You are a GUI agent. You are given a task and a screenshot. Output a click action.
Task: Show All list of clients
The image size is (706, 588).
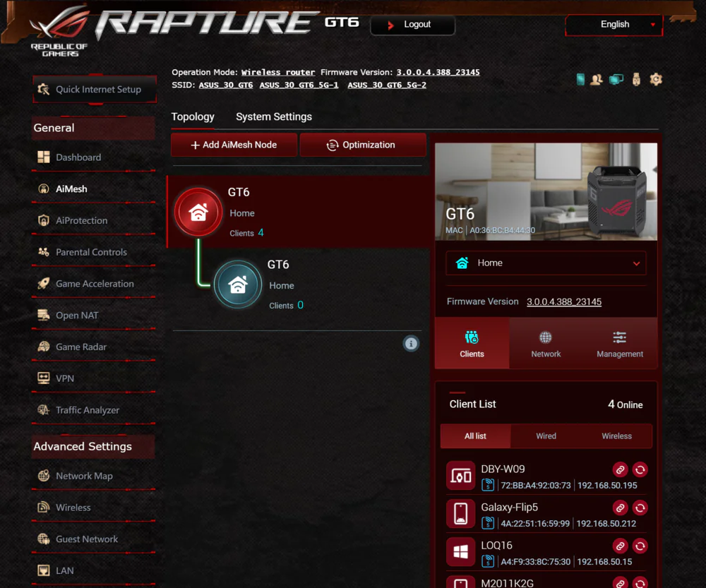[x=475, y=436]
